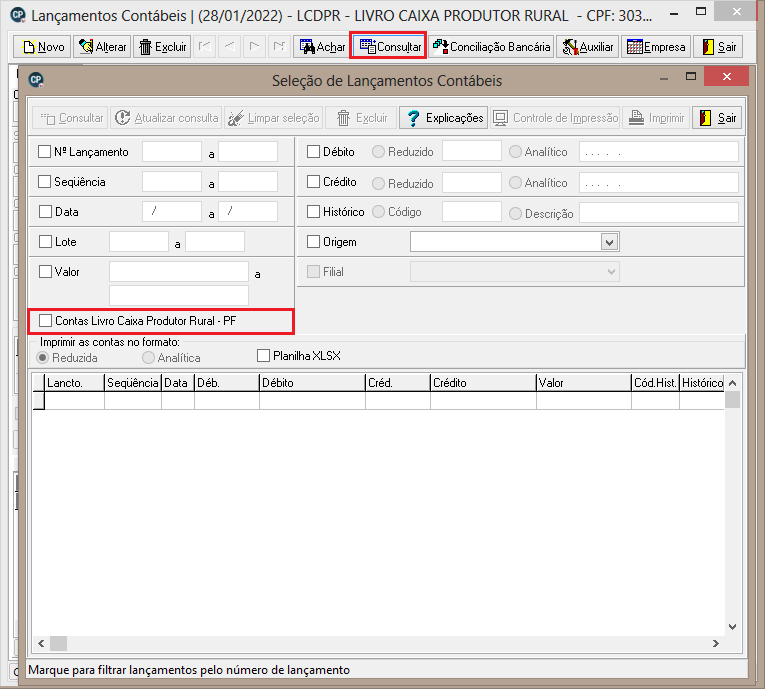The width and height of the screenshot is (765, 689).
Task: Go to next record arrow
Action: [x=254, y=47]
